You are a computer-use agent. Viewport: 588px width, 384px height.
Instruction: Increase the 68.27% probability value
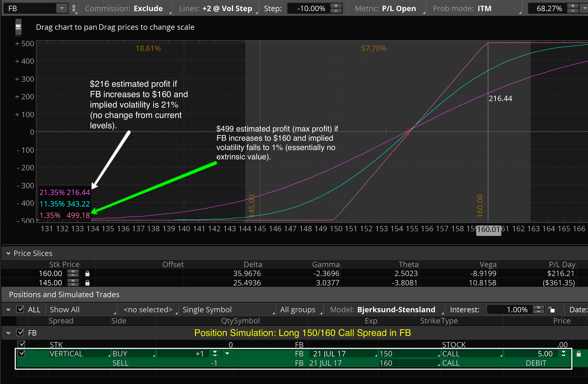[x=573, y=6]
